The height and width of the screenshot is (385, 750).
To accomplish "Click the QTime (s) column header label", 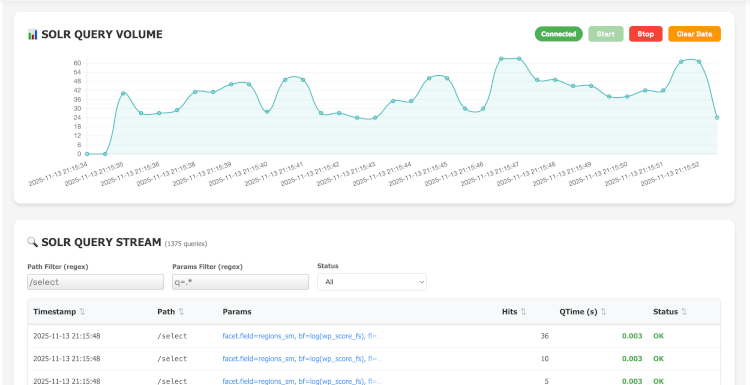I will tap(578, 312).
